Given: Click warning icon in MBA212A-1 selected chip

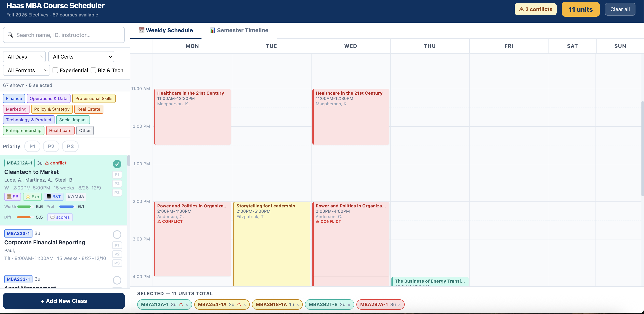Looking at the screenshot, I should (x=181, y=305).
